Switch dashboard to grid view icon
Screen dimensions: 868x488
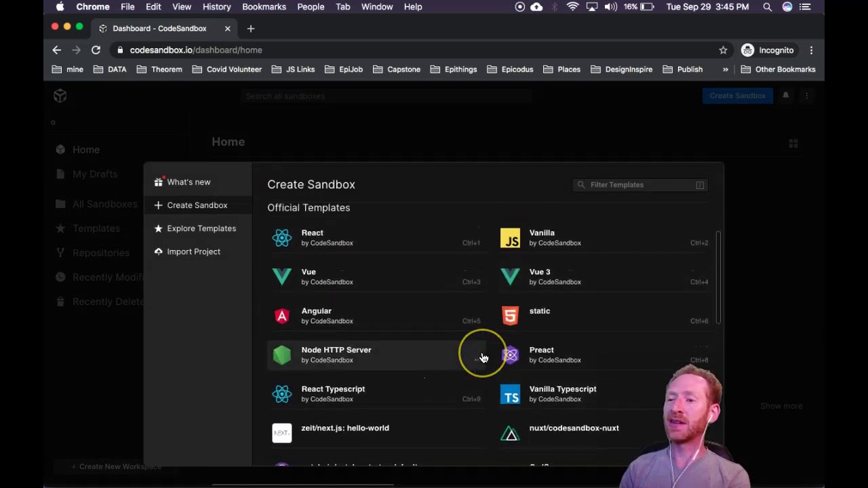(793, 143)
